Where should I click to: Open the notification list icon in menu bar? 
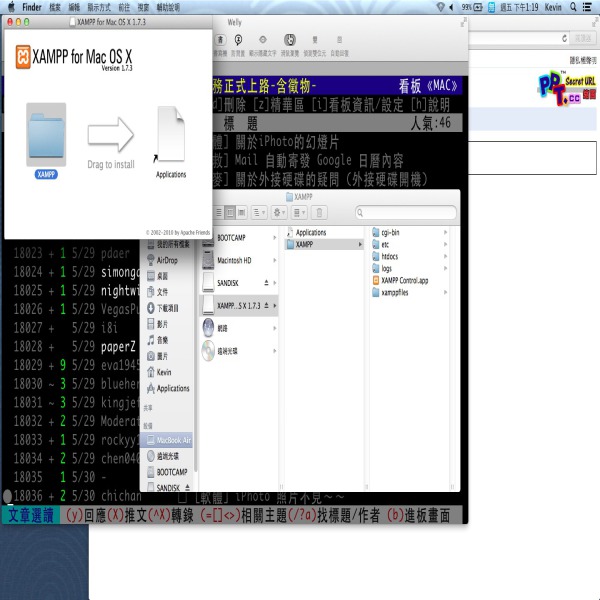[x=587, y=7]
